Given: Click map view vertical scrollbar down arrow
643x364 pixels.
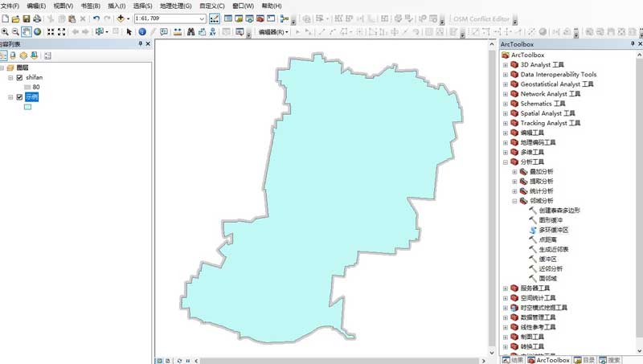Looking at the screenshot, I should click(x=492, y=353).
